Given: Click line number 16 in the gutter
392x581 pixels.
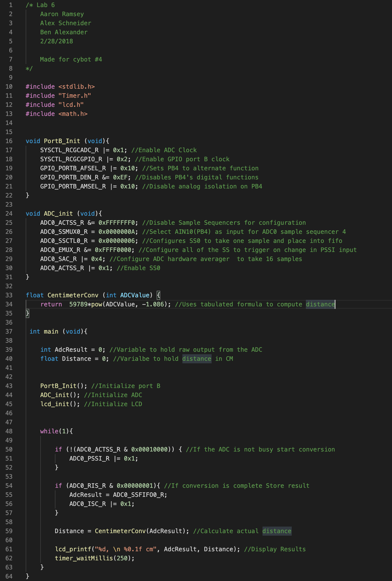Looking at the screenshot, I should (x=9, y=141).
